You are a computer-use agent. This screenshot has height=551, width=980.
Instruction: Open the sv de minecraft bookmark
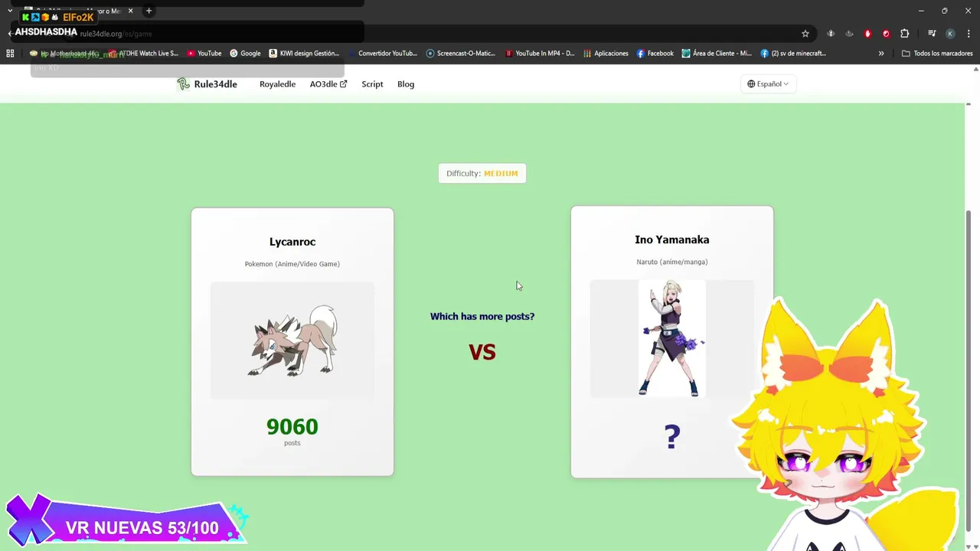click(794, 54)
